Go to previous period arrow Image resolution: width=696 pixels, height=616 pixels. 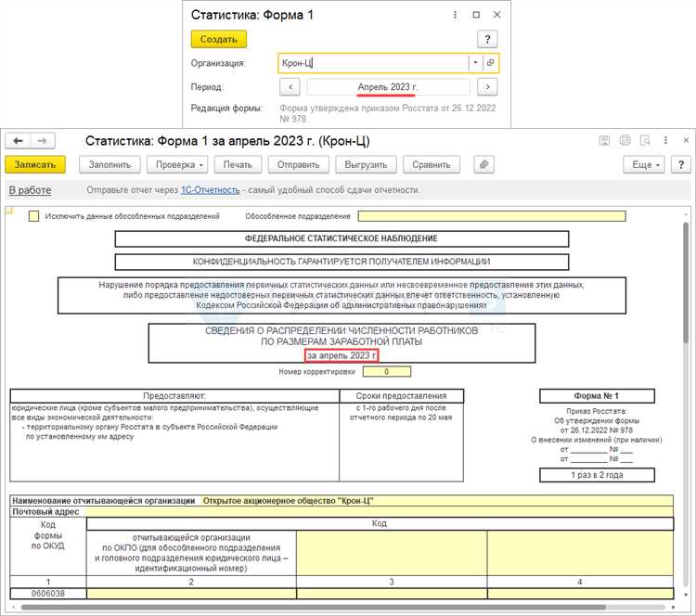point(290,87)
